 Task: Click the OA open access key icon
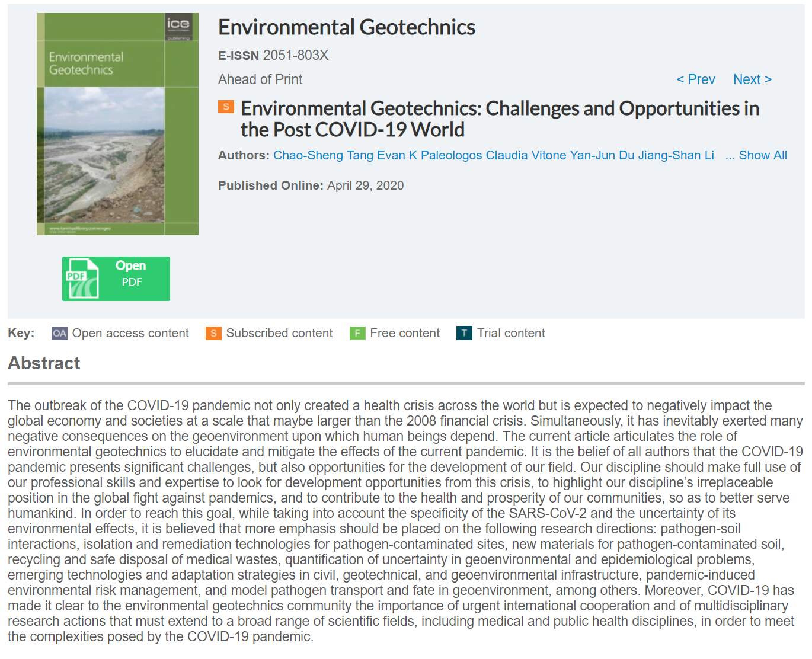point(59,333)
